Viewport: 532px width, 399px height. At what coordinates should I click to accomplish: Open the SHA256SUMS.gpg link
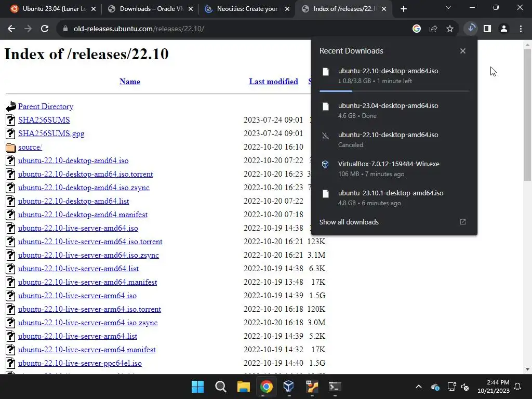51,134
